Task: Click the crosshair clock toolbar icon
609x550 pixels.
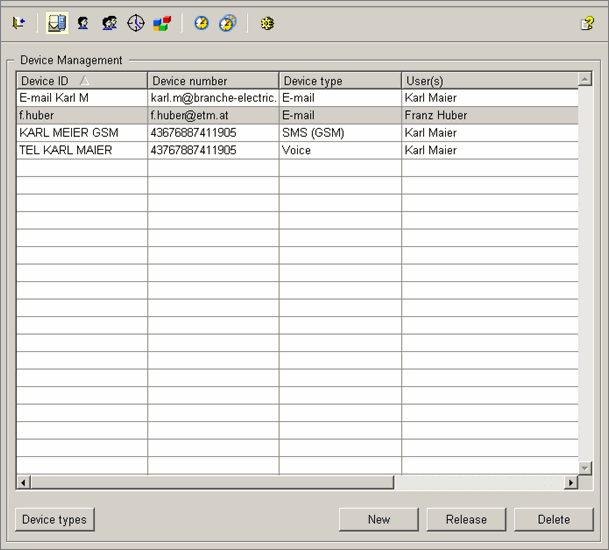Action: tap(135, 23)
